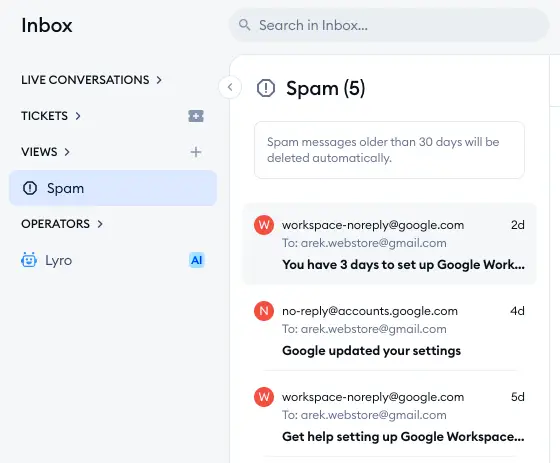Click the Lyro robot icon
This screenshot has width=560, height=463.
29,260
